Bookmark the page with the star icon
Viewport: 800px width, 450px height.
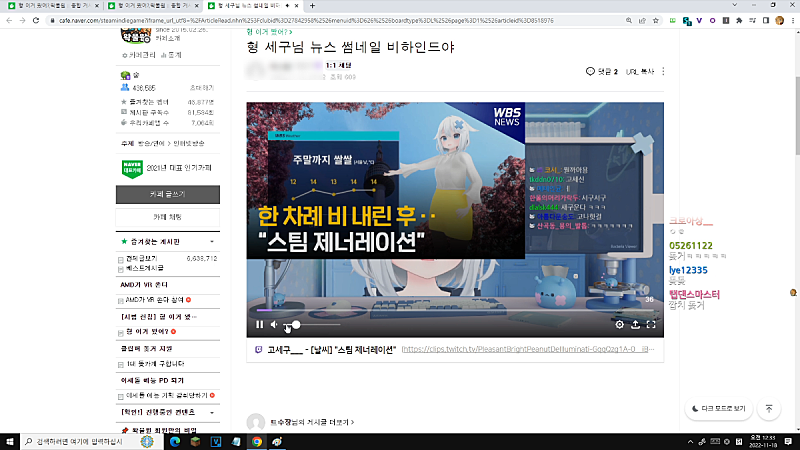point(656,20)
